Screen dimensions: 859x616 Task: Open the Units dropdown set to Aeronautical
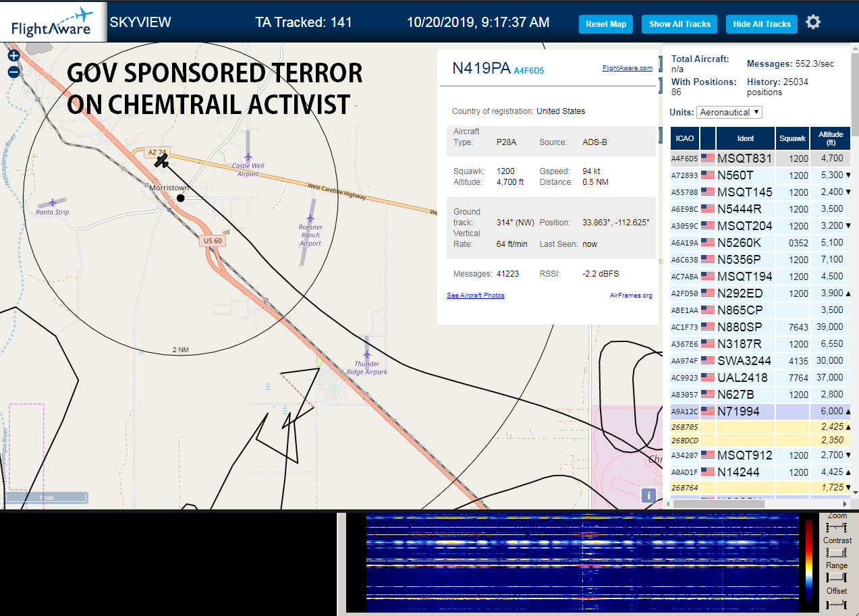point(729,112)
